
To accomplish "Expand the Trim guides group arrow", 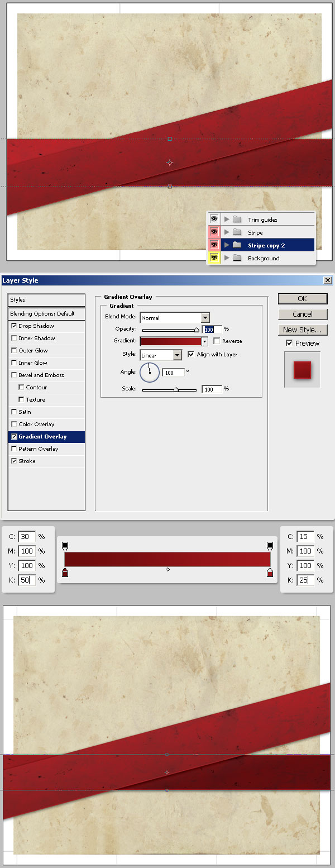I will (x=227, y=220).
